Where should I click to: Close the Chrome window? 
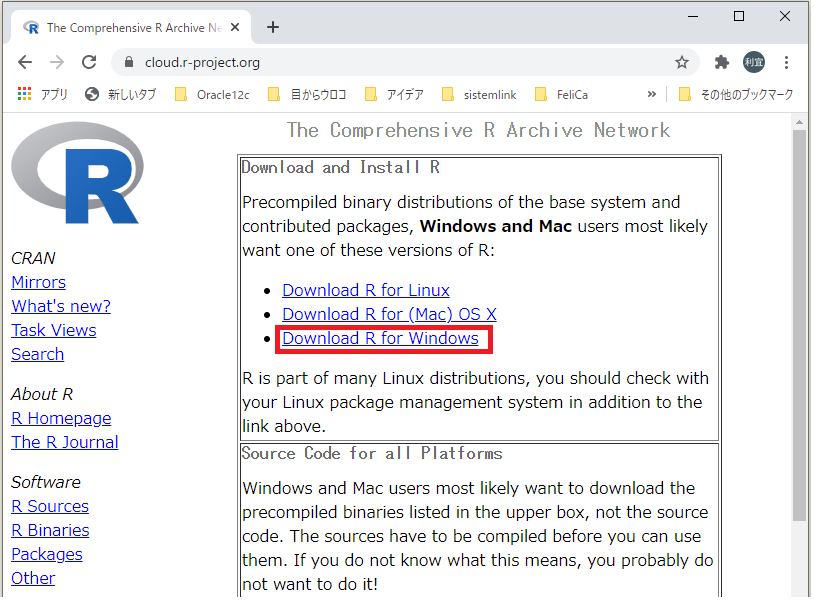(785, 16)
